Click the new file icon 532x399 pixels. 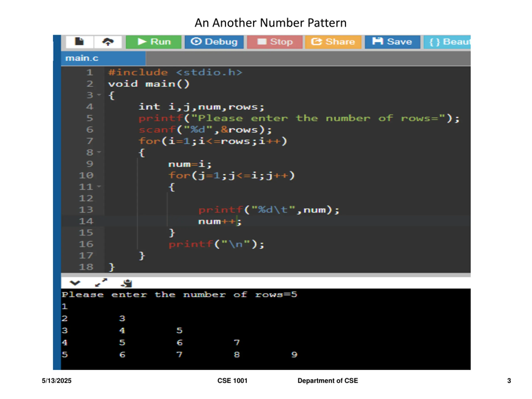(79, 42)
